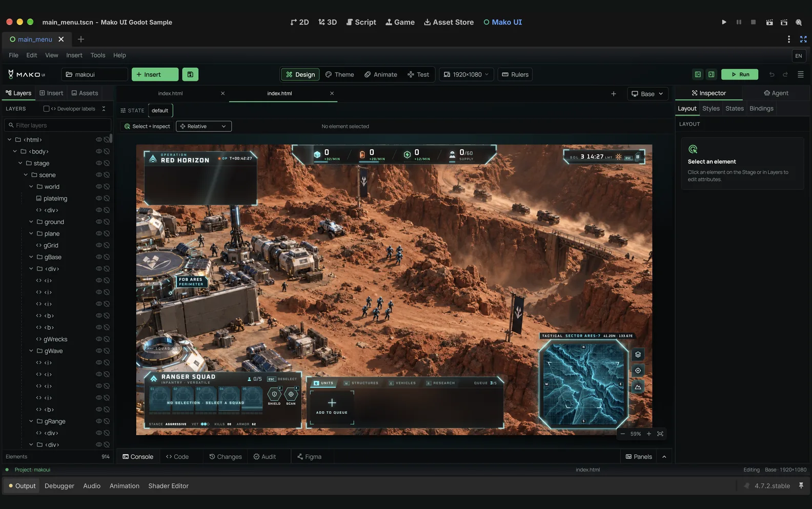Click the minimap terrain mountain icon
Image resolution: width=812 pixels, height=509 pixels.
pos(638,387)
